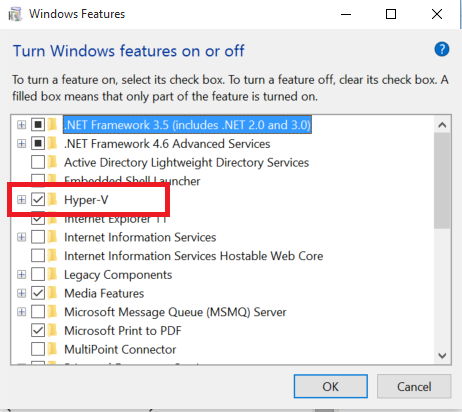The height and width of the screenshot is (412, 462).
Task: Select Internet Information Services Hostable Web Core item
Action: (194, 256)
